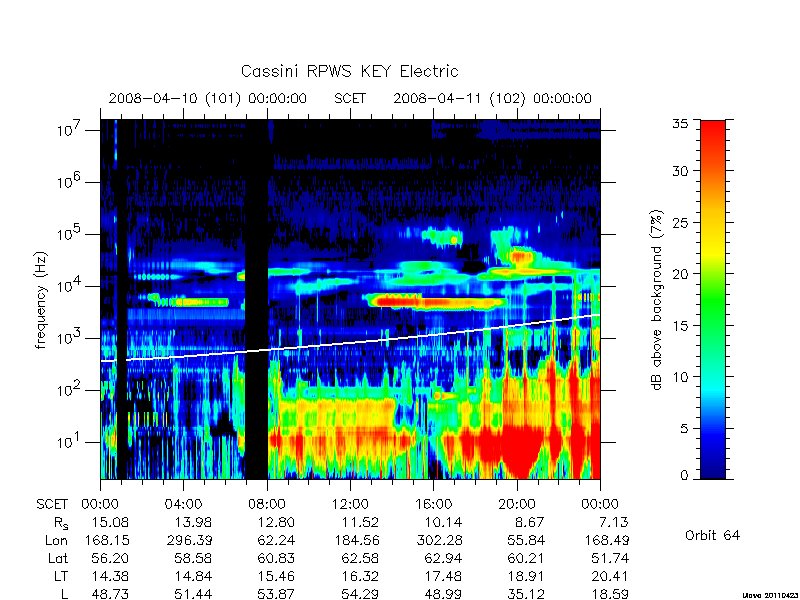Click the Rs value 12.80
This screenshot has height=600, width=800.
coord(277,522)
